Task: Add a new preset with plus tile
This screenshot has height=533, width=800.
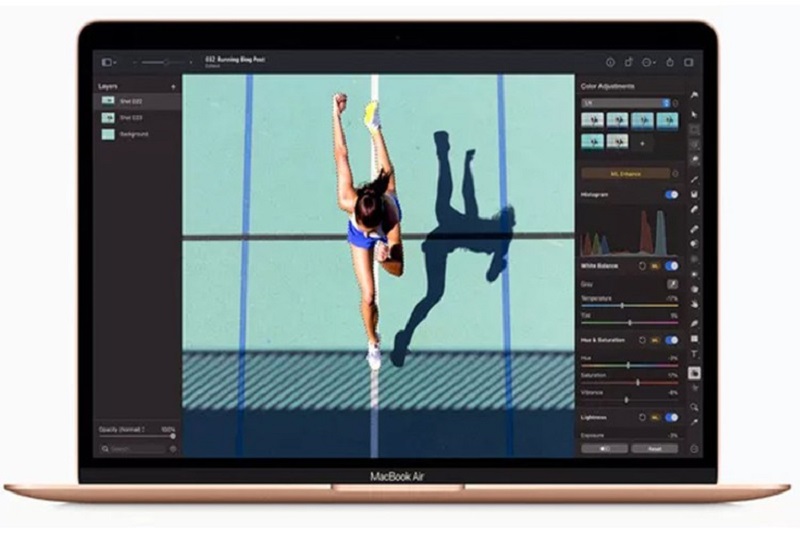Action: 642,143
